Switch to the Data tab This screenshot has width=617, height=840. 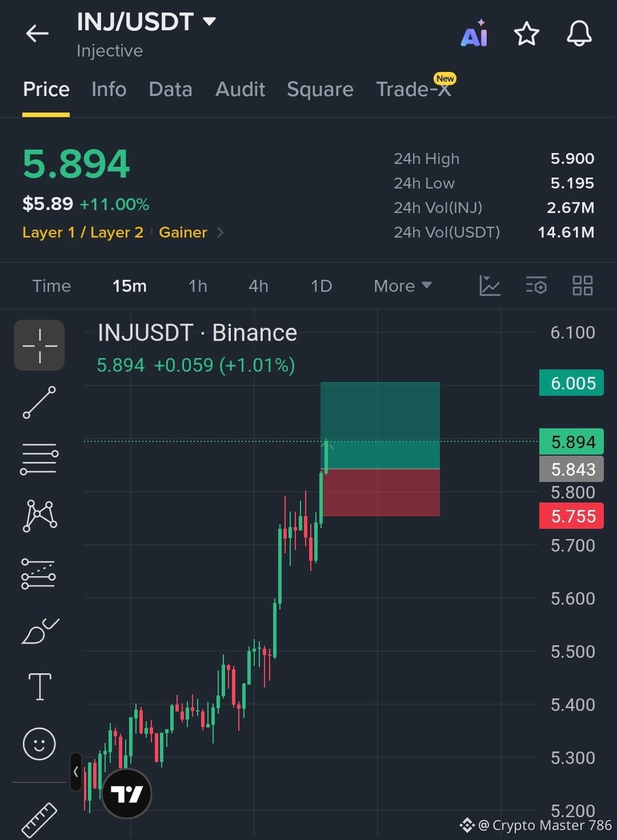coord(170,90)
